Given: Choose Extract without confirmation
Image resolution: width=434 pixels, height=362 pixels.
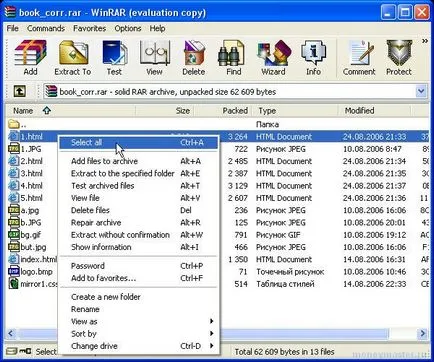Looking at the screenshot, I should [138, 235].
